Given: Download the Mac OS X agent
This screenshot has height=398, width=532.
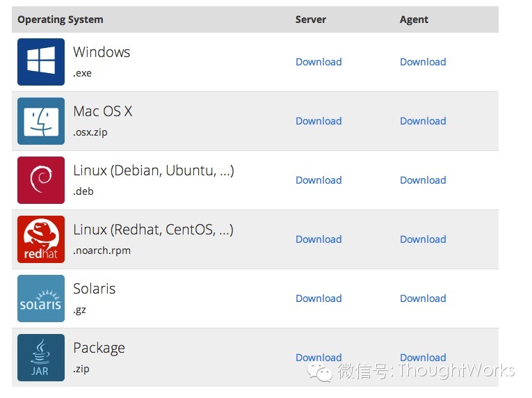Looking at the screenshot, I should (423, 121).
